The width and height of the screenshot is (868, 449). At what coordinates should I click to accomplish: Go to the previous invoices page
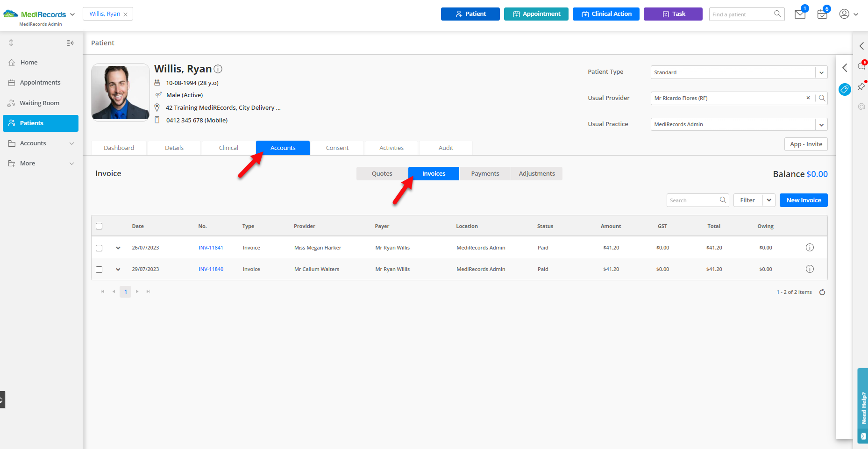tap(114, 292)
